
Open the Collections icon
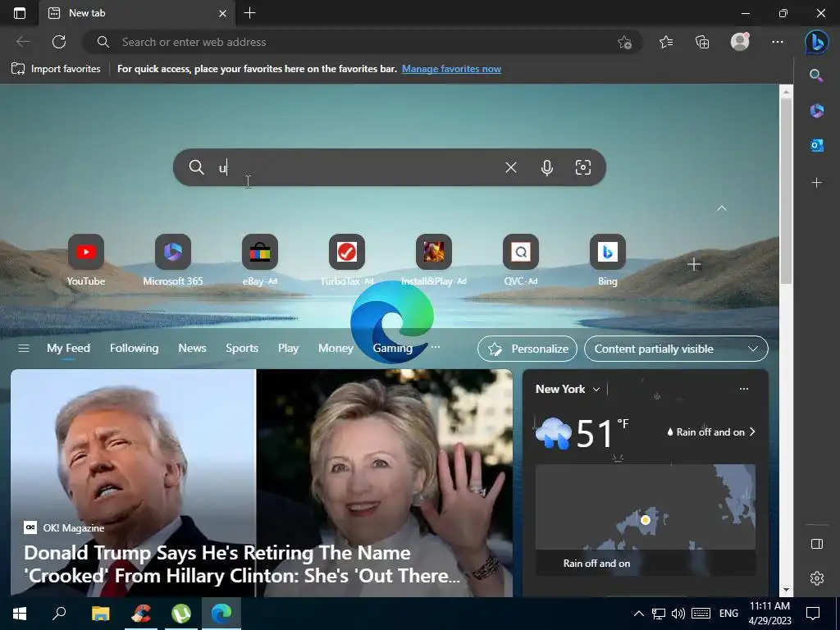point(702,42)
